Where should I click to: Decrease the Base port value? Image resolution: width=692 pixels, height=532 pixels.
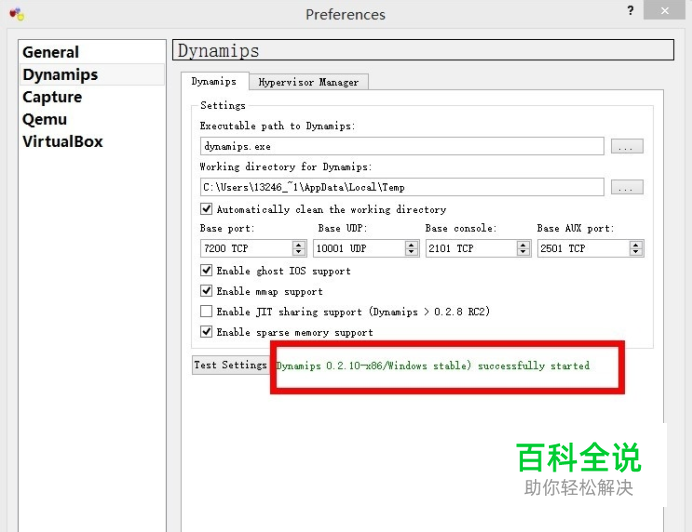(299, 252)
